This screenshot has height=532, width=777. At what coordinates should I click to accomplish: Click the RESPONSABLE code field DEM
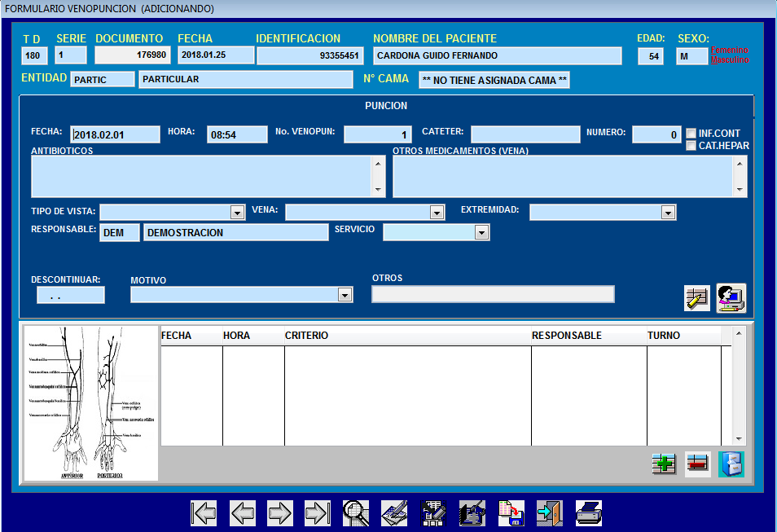[120, 232]
